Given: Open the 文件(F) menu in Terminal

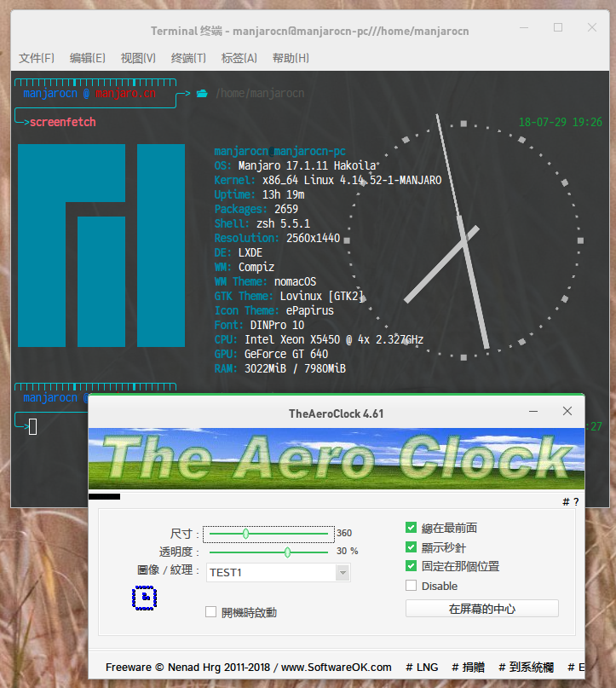Looking at the screenshot, I should tap(37, 58).
